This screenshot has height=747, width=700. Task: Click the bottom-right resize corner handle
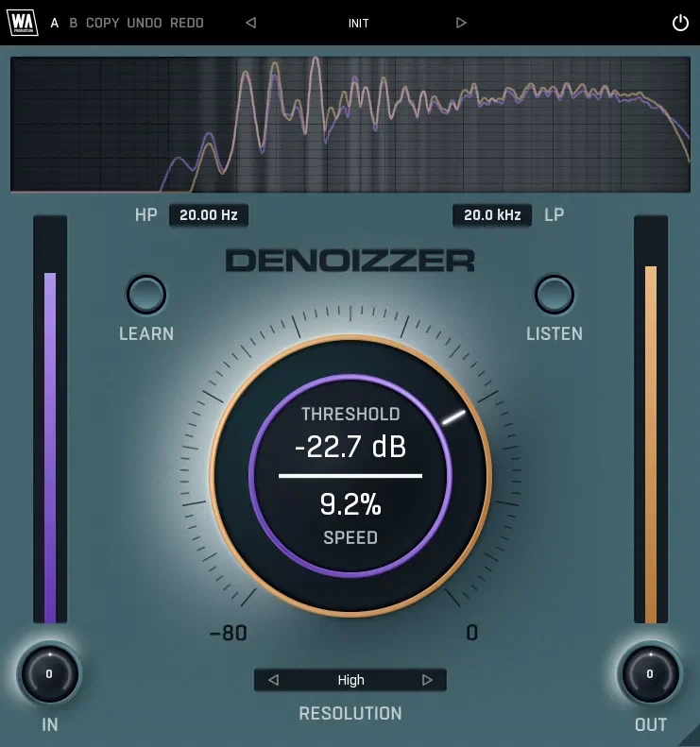pyautogui.click(x=690, y=737)
